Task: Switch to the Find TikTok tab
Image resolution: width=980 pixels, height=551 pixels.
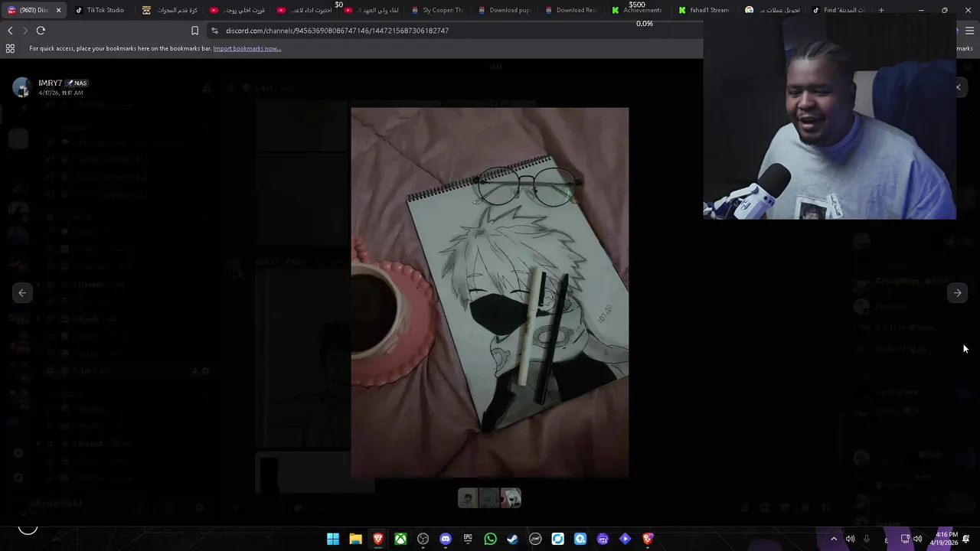Action: coord(838,10)
